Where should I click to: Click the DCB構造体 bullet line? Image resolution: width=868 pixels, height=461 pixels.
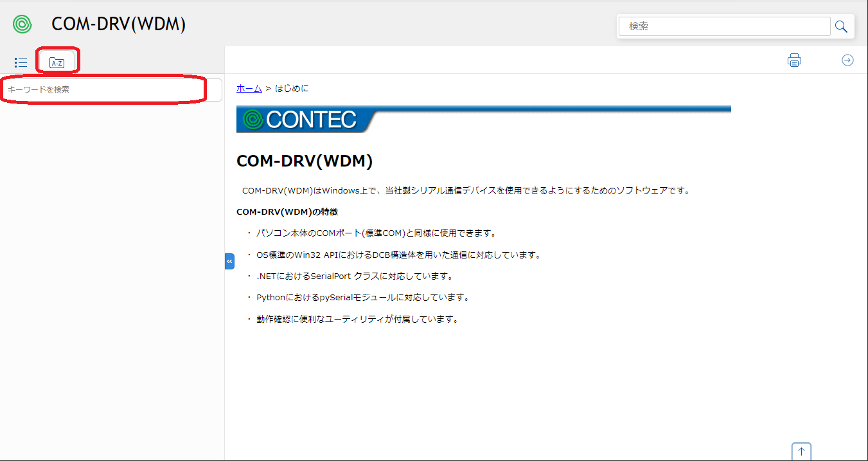point(399,255)
